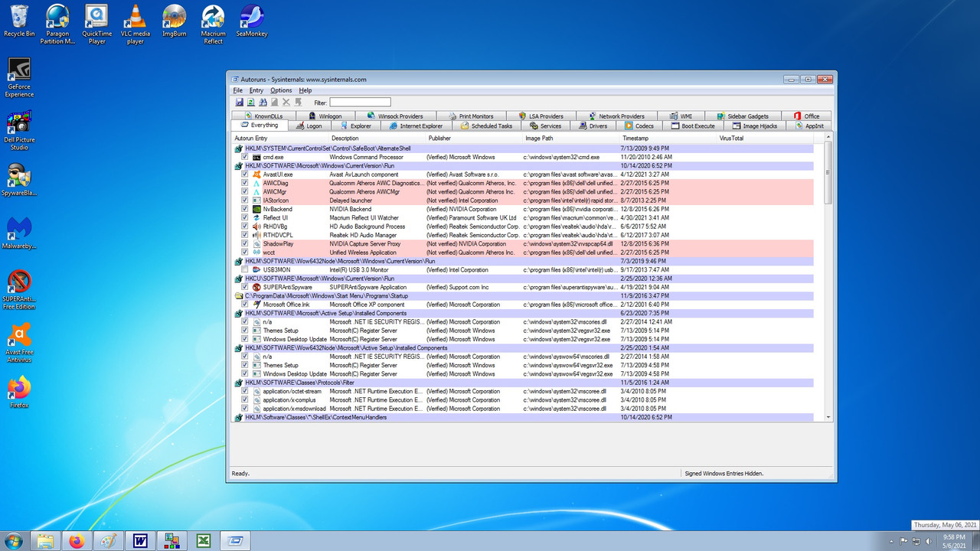Uncheck the Microsoft Office.lnk checkbox

pyautogui.click(x=245, y=305)
